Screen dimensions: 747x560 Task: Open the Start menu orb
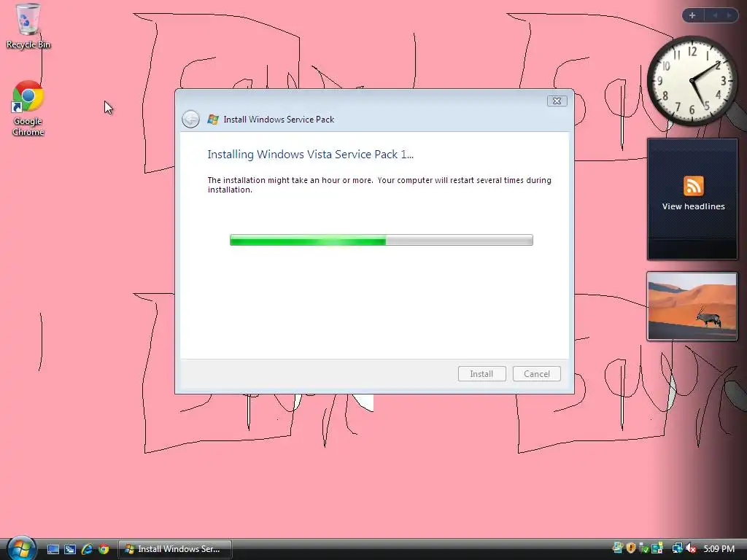(21, 548)
